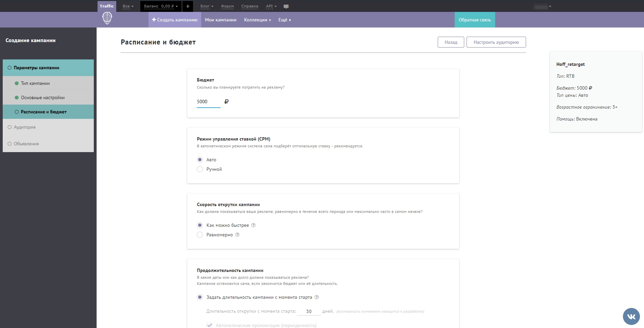The width and height of the screenshot is (644, 328).
Task: Go to 'Аудитория' step
Action: pyautogui.click(x=48, y=127)
